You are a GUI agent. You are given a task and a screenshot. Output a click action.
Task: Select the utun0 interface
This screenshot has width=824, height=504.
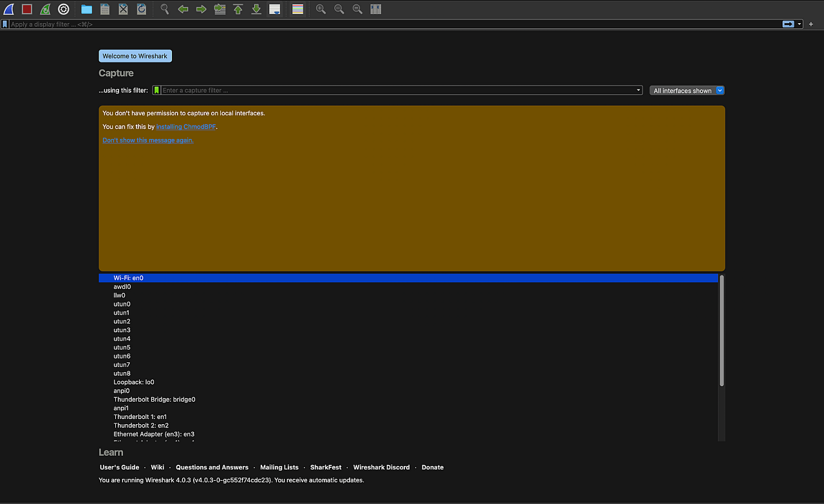click(408, 304)
